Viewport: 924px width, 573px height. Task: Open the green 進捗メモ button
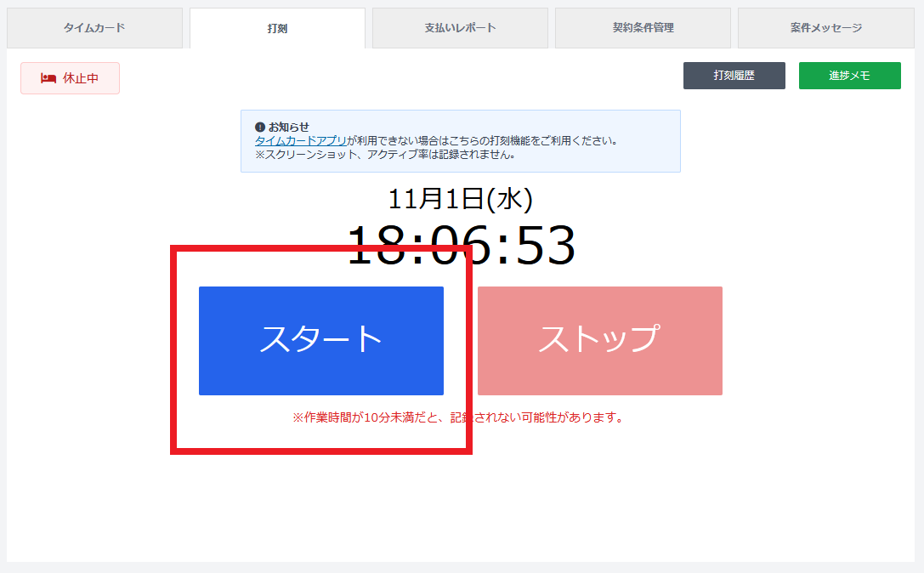tap(849, 76)
